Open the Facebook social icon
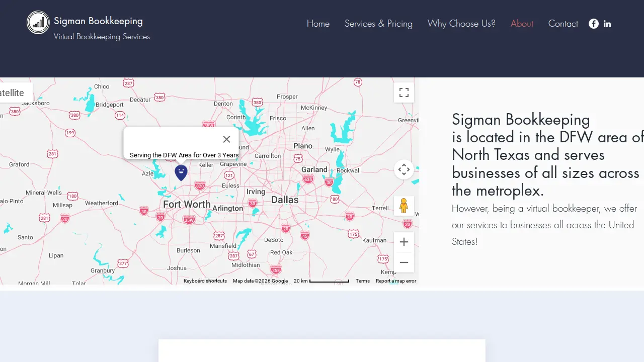 (x=594, y=24)
